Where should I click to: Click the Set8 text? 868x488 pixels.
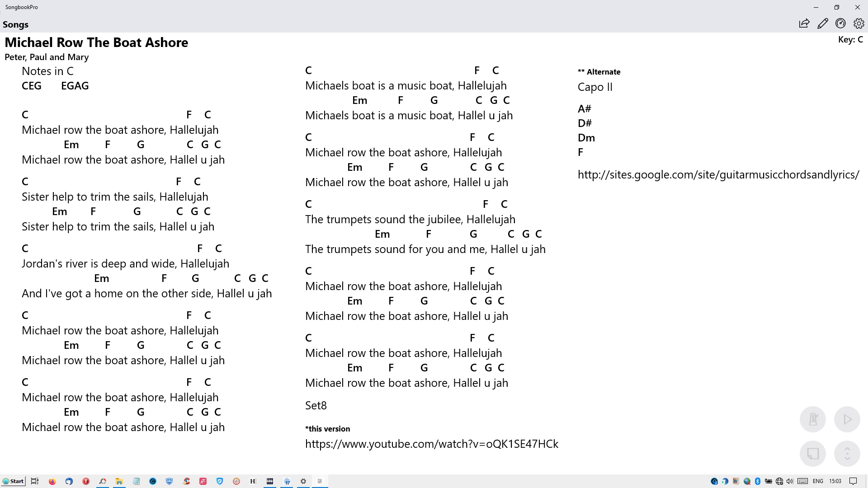point(316,405)
